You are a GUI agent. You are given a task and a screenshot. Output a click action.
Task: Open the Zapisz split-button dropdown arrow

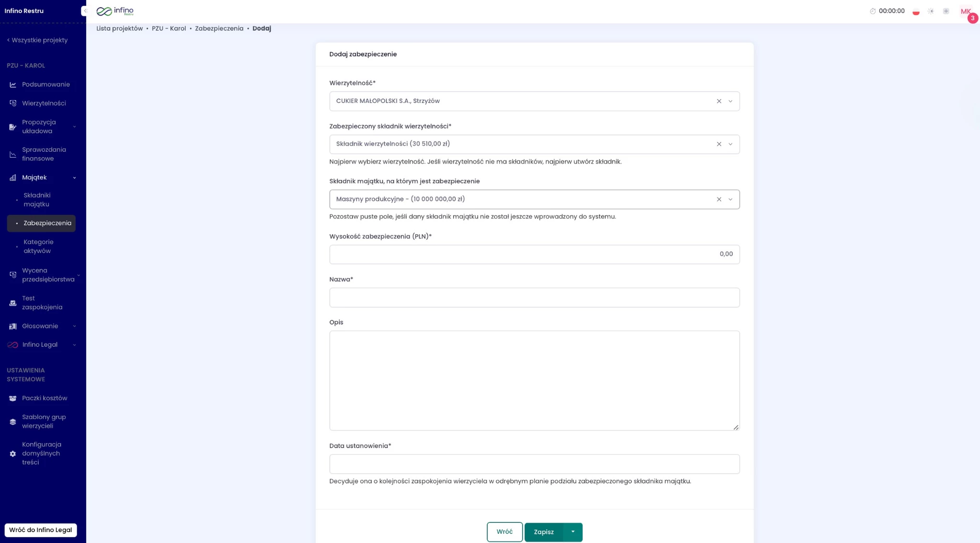coord(573,532)
